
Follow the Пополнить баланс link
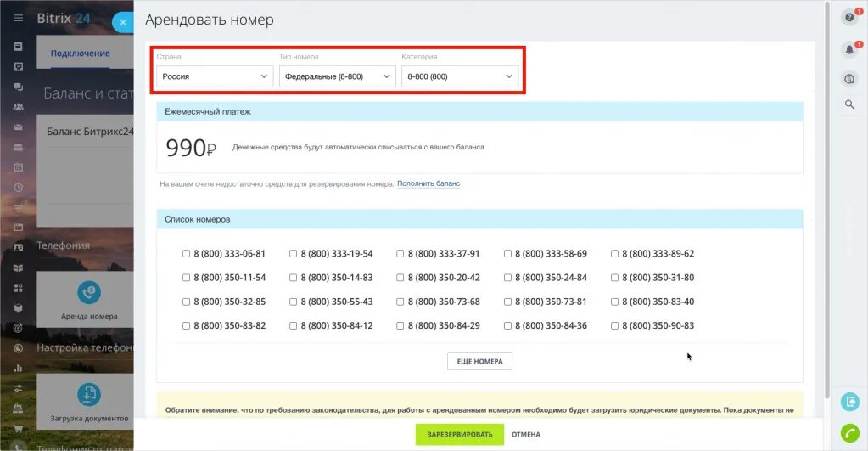coord(428,183)
